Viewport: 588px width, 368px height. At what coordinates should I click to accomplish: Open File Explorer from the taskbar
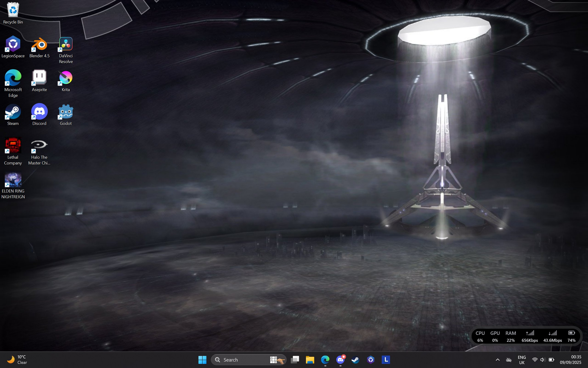point(310,360)
